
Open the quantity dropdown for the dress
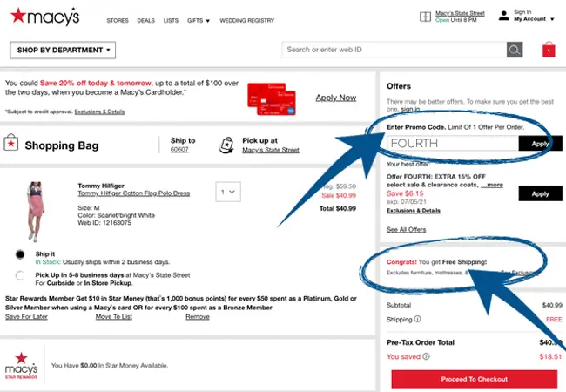(x=227, y=192)
